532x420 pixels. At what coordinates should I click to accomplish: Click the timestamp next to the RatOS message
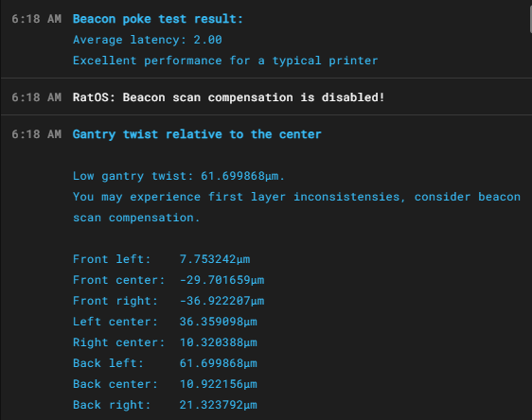(37, 97)
